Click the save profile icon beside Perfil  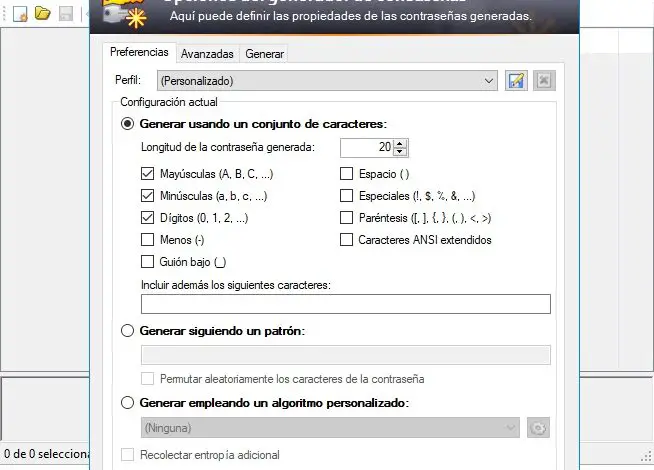(x=516, y=80)
